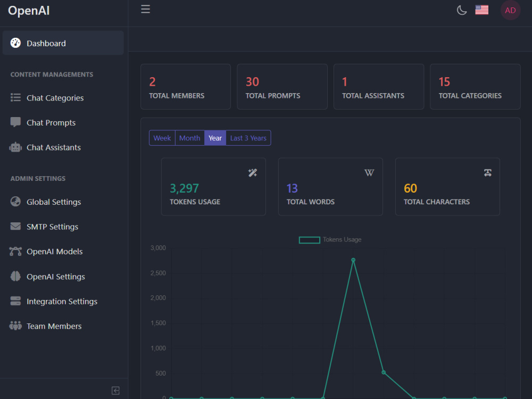
Task: Click the CONTENT MANAGEMENTS section header
Action: 52,74
